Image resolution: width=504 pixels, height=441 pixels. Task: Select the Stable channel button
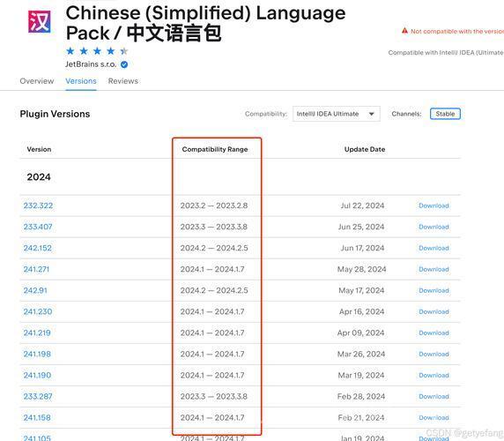(445, 114)
